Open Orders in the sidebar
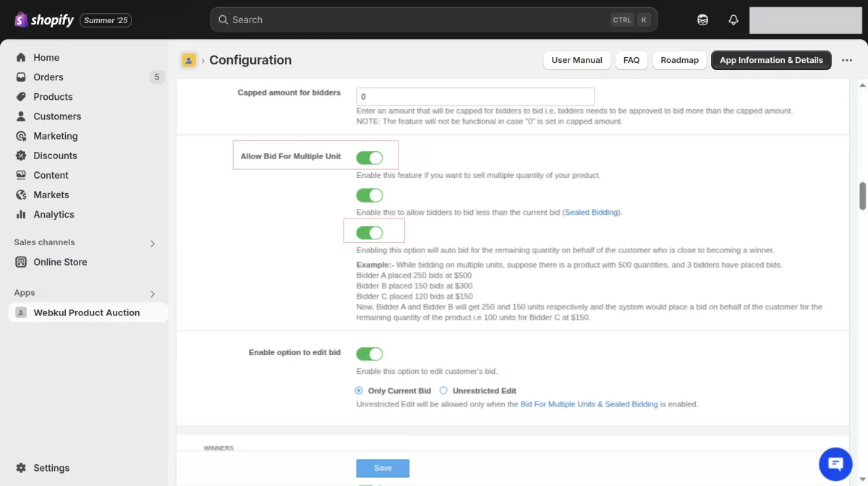868x486 pixels. pos(48,77)
